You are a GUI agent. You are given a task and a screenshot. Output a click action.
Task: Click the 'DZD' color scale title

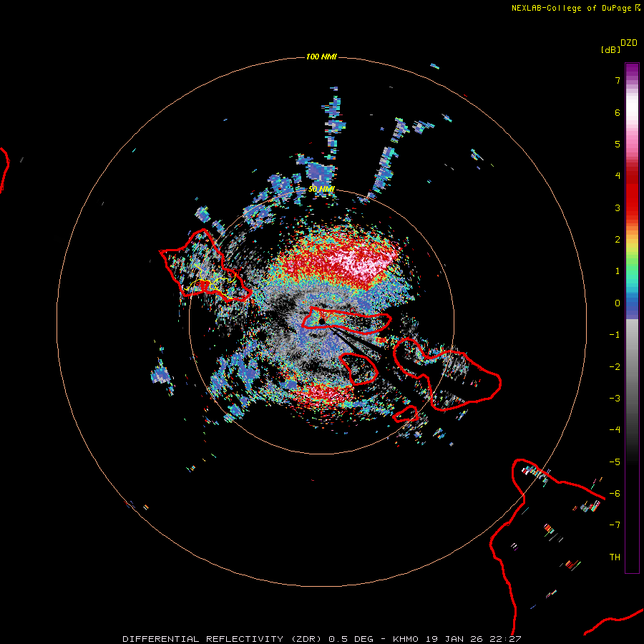pyautogui.click(x=629, y=43)
